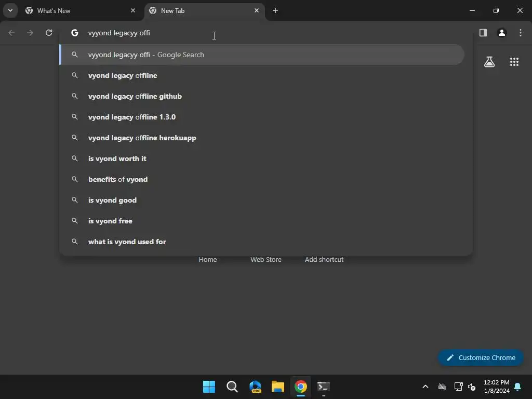Click the back navigation arrow

point(11,33)
